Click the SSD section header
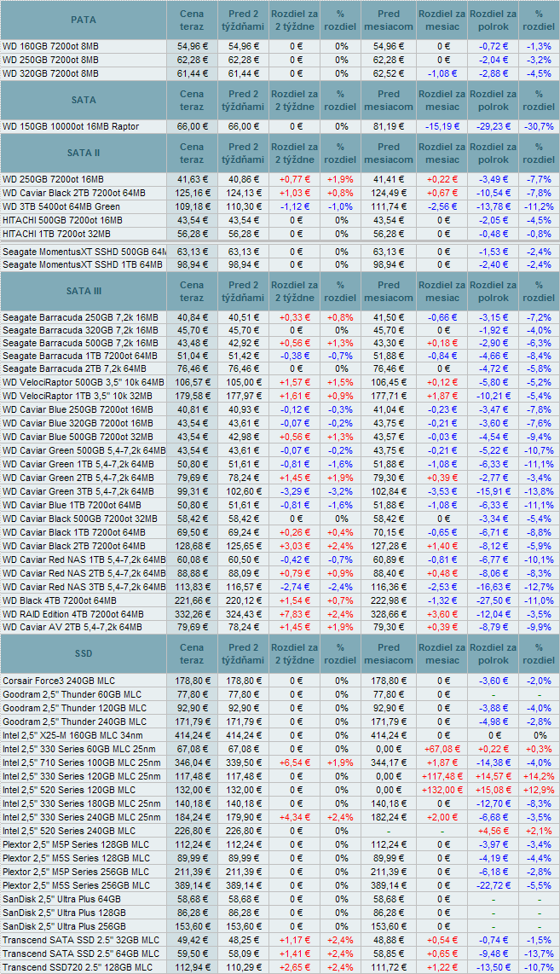The image size is (560, 974). [84, 653]
